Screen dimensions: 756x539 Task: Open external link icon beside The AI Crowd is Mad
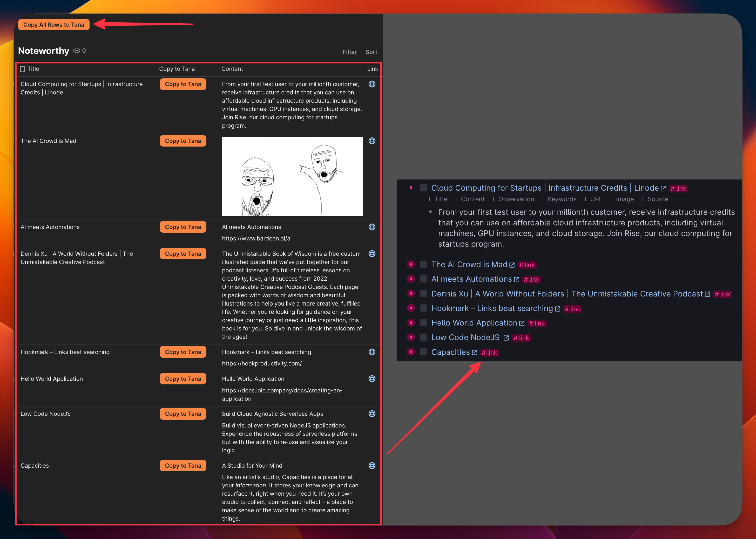(512, 265)
